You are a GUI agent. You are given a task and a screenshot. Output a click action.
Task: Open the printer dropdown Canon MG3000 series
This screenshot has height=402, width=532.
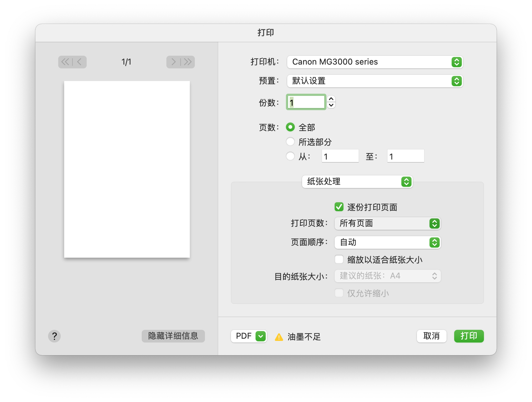(375, 62)
